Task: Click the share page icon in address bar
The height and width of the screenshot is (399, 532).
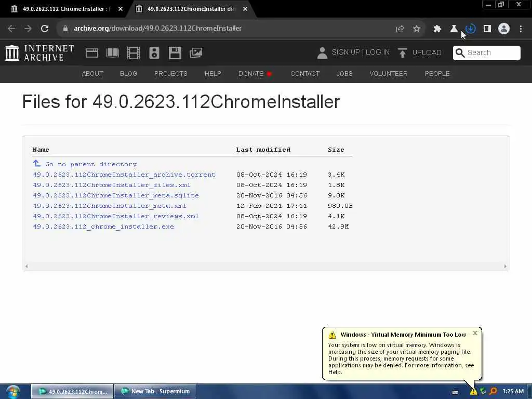Action: pos(400,29)
